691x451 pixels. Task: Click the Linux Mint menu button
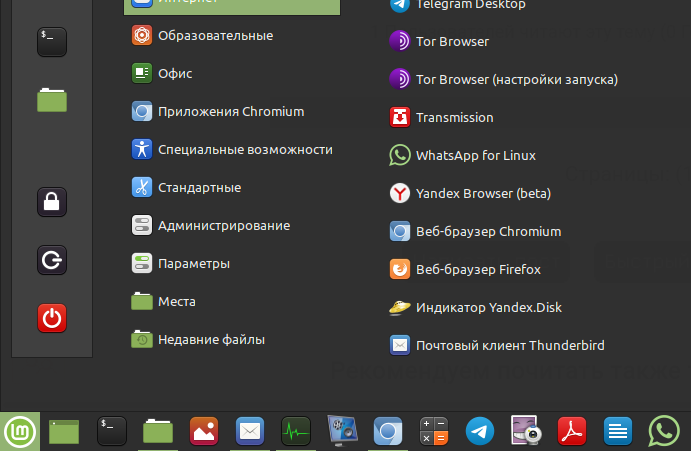tap(20, 432)
